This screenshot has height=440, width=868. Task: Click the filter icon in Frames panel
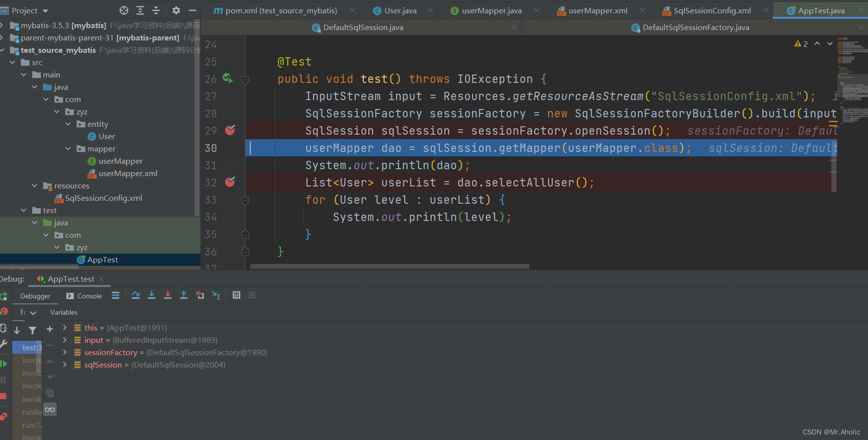pos(33,330)
